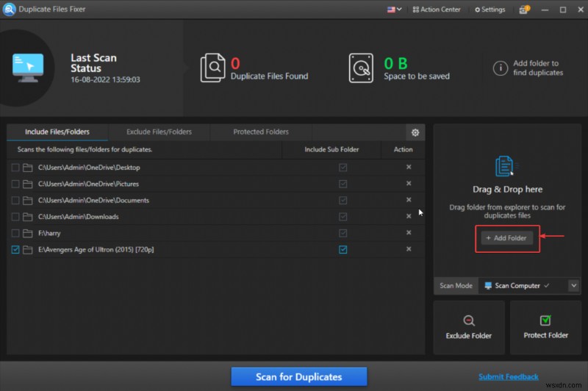588x391 pixels.
Task: Click the Exclude Folder magnifier icon
Action: [469, 320]
